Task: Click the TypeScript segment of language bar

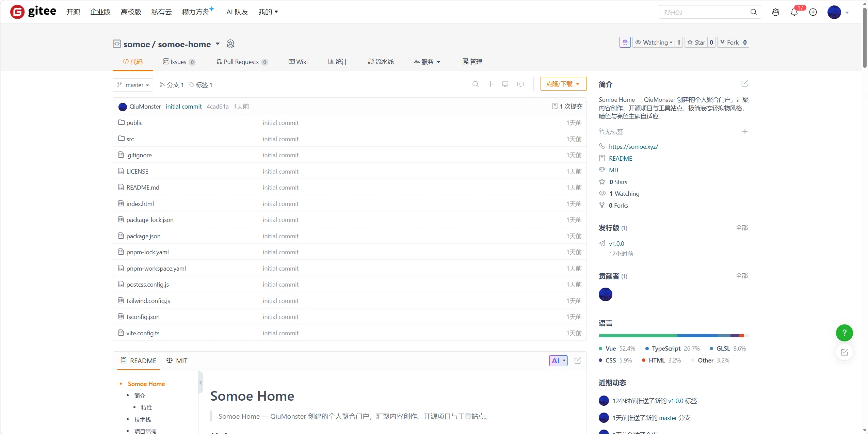Action: click(697, 336)
